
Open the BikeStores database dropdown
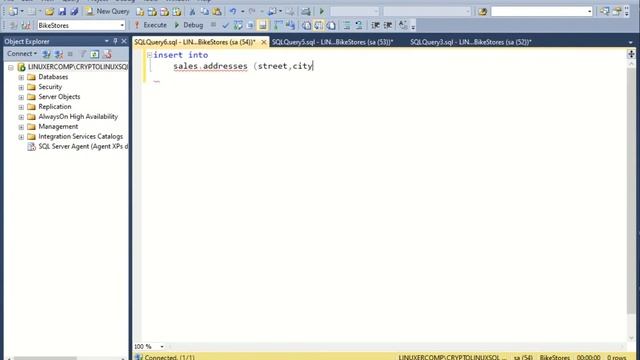122,25
